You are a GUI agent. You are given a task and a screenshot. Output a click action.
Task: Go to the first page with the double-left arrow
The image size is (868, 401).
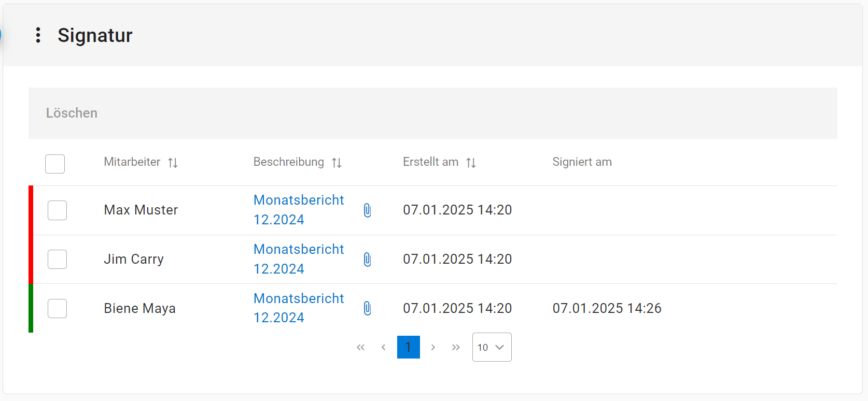click(360, 347)
